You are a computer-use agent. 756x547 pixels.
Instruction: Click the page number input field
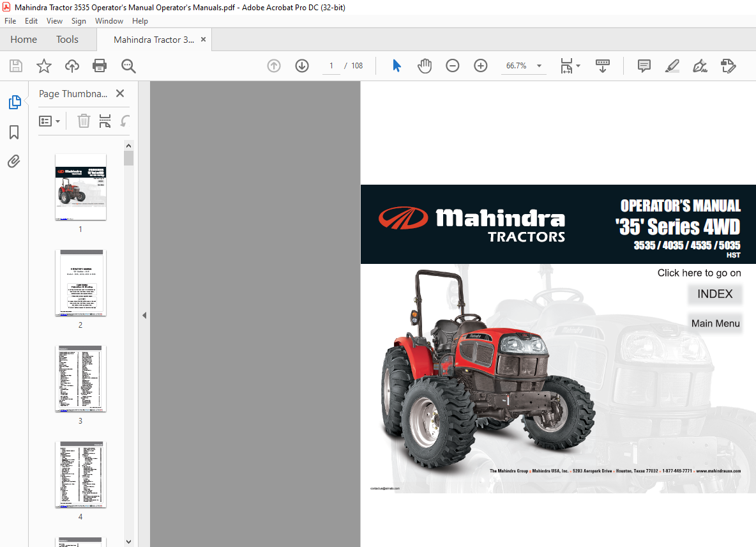(x=331, y=66)
